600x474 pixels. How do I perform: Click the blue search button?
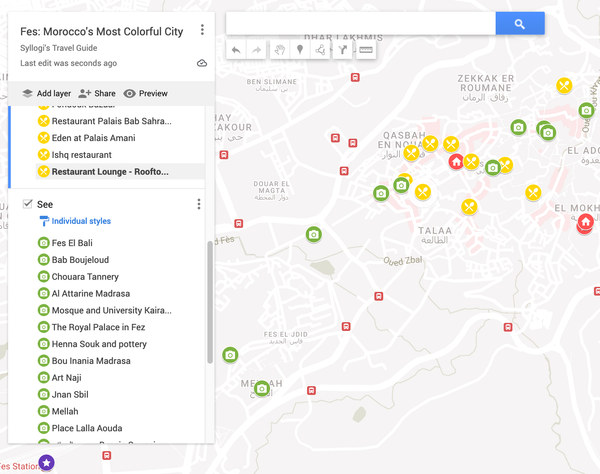click(520, 24)
